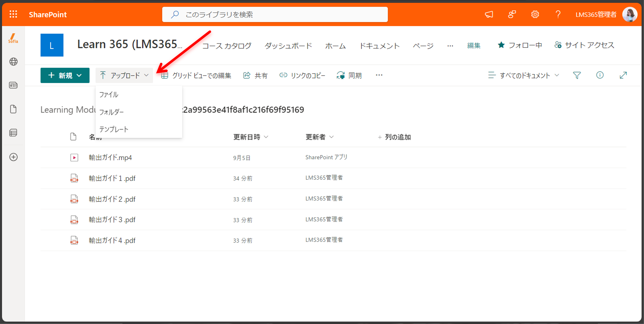Click the blue L site logo
The image size is (644, 324).
pos(52,45)
